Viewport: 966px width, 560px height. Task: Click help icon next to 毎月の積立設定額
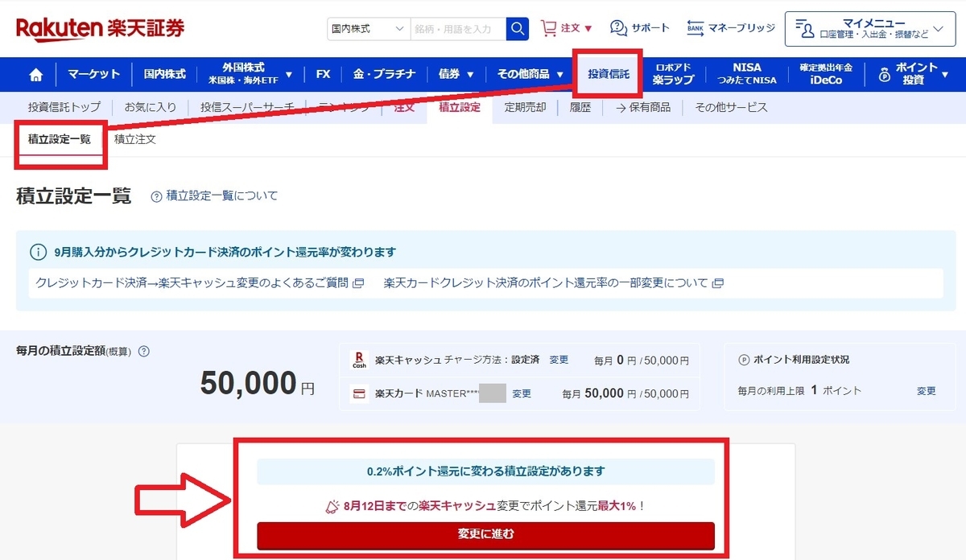tap(144, 351)
